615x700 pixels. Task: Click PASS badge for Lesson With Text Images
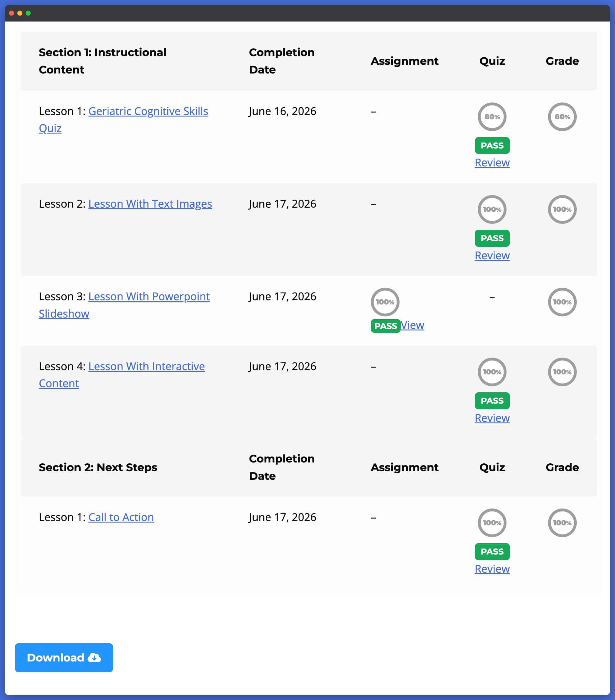tap(492, 238)
